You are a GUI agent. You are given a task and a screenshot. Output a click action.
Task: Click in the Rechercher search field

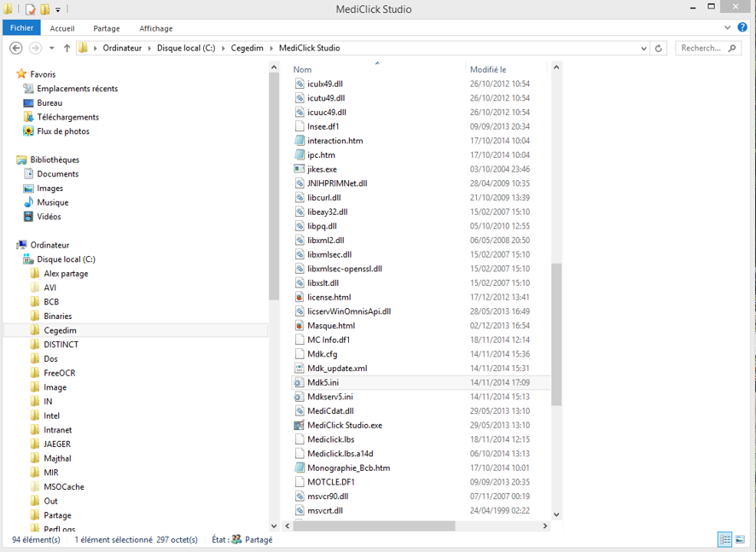tap(701, 49)
